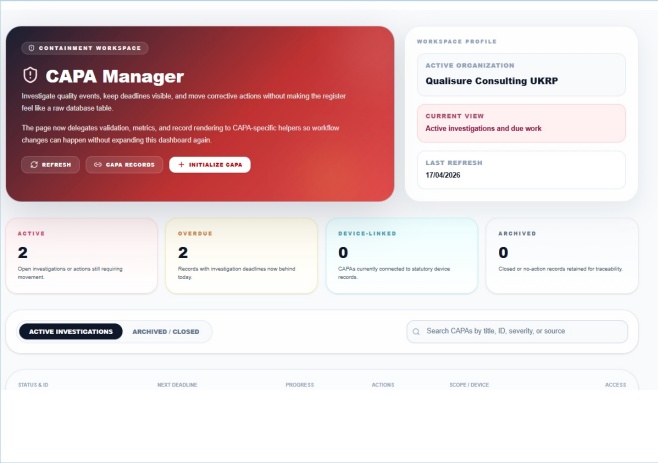Click 'Records with investigation deadlines' description
658x463 pixels.
[237, 273]
